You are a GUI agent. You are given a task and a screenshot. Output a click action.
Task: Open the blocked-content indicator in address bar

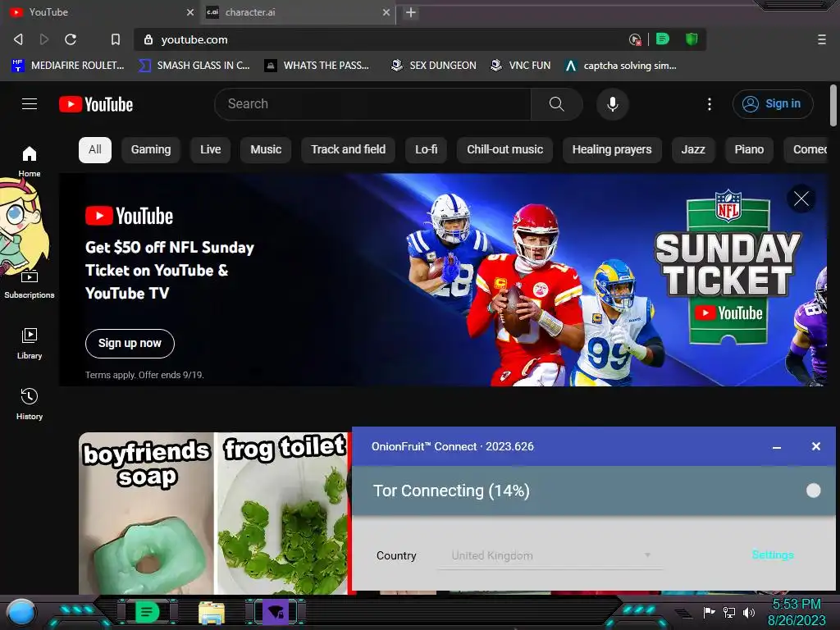635,39
